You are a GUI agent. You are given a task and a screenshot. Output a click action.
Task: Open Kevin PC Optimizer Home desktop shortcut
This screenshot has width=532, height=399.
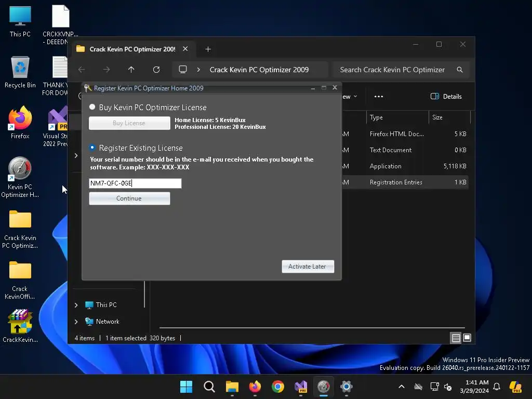(20, 177)
